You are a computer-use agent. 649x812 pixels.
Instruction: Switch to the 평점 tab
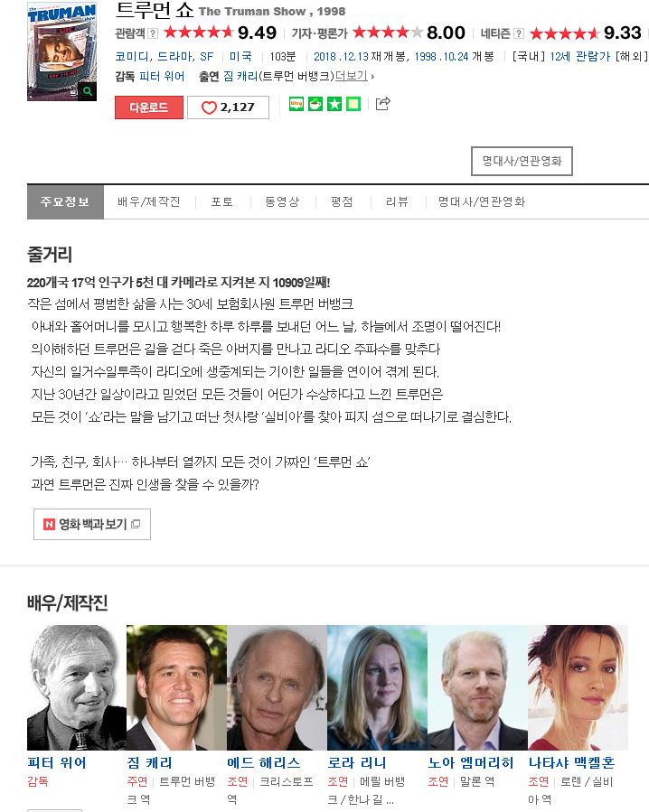pyautogui.click(x=342, y=202)
